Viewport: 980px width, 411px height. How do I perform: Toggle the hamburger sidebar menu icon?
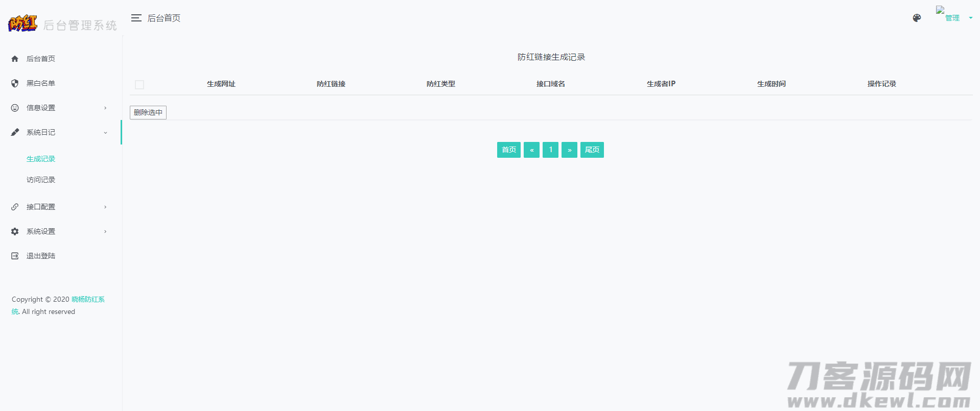[x=136, y=18]
